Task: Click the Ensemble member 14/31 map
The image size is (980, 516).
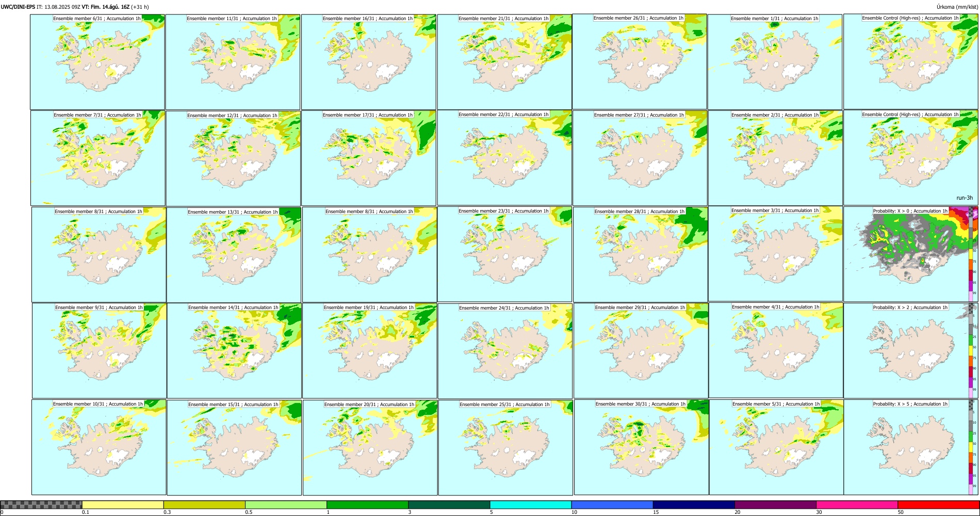Action: click(x=234, y=351)
